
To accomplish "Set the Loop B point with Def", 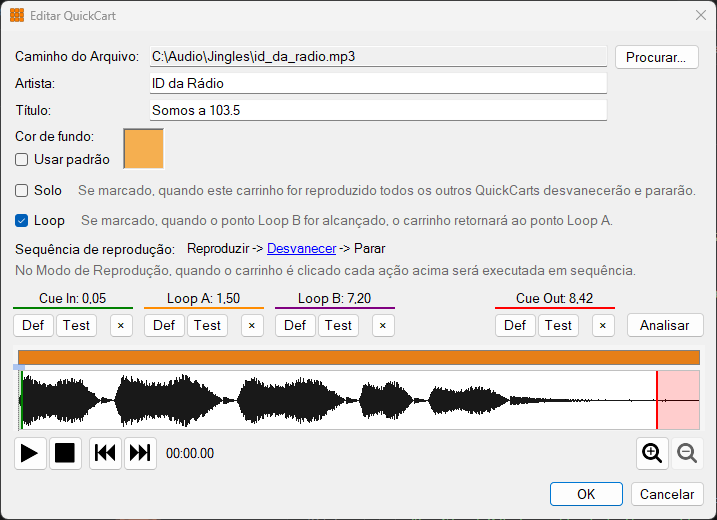I will click(295, 326).
